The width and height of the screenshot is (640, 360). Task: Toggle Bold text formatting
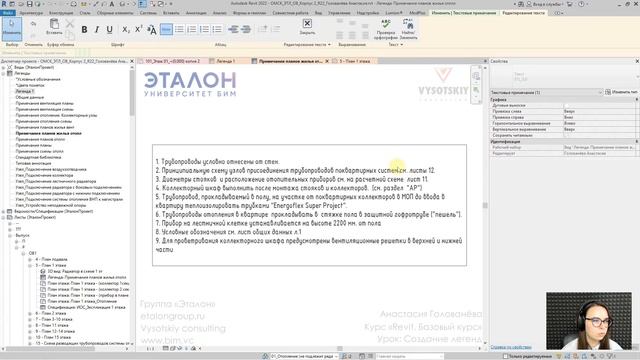84,29
